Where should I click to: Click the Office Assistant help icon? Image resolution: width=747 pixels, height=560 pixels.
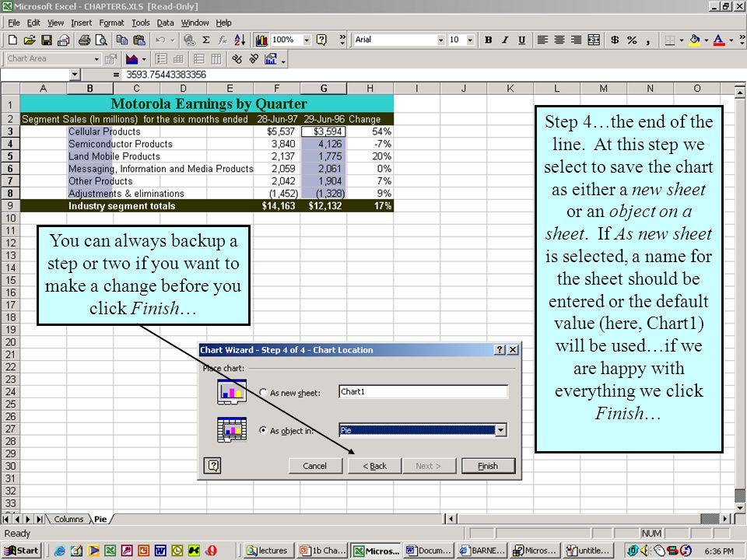pyautogui.click(x=321, y=40)
